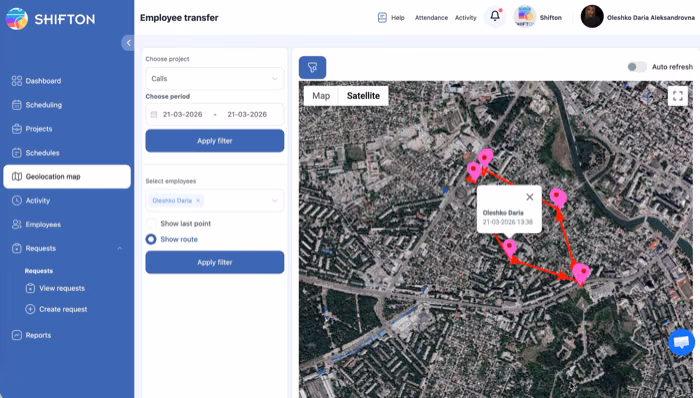This screenshot has width=700, height=398.
Task: Click the View requests icon
Action: pos(30,288)
